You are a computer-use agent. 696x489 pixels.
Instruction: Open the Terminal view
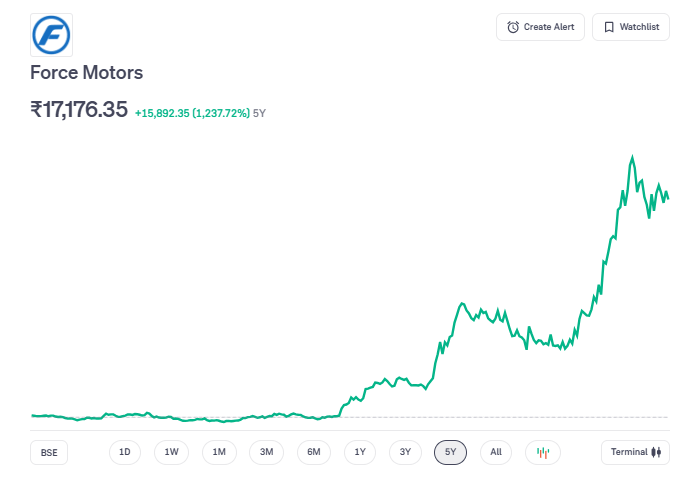(x=635, y=452)
